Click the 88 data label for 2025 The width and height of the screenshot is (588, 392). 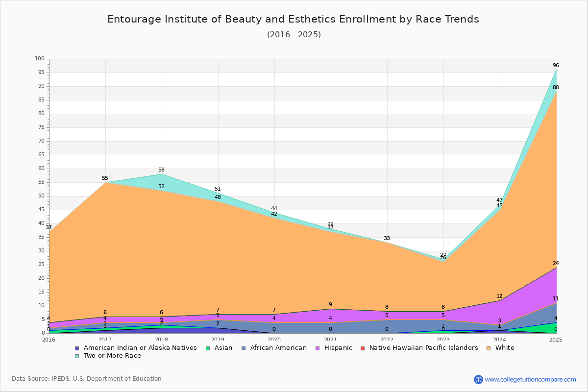[556, 88]
